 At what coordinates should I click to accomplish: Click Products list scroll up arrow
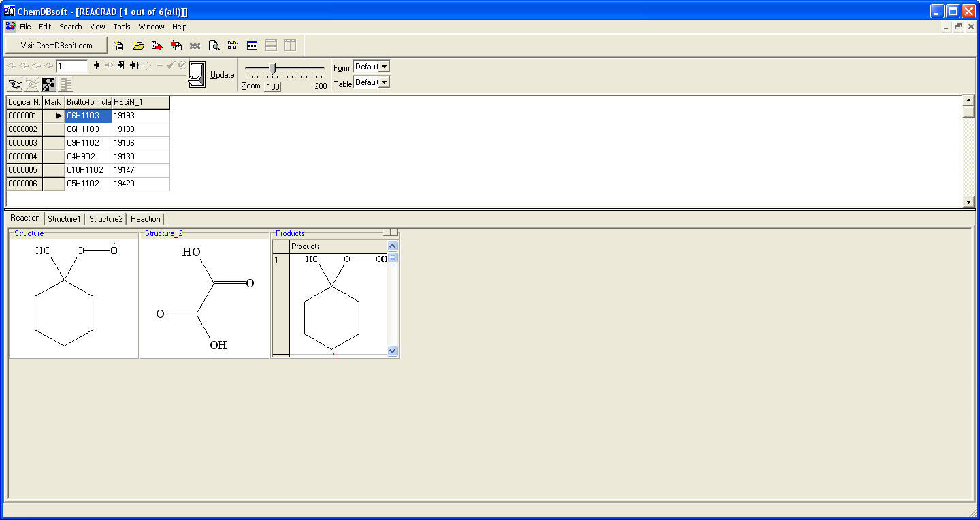[392, 246]
